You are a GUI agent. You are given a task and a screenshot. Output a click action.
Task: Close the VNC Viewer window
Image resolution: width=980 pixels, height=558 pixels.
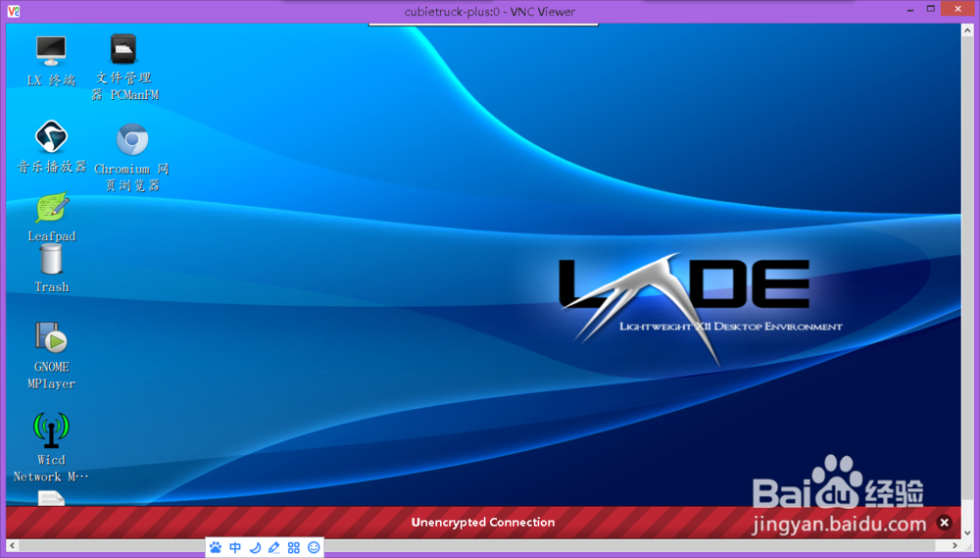[x=958, y=10]
